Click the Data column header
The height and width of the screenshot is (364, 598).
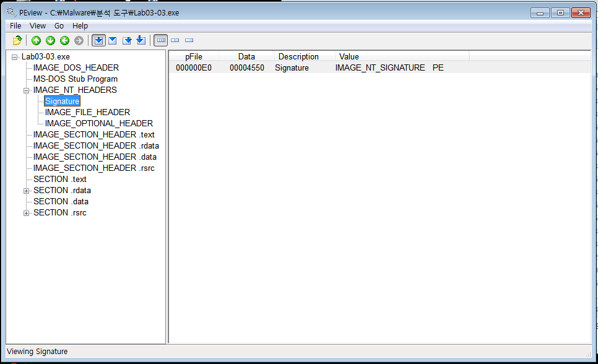coord(246,56)
